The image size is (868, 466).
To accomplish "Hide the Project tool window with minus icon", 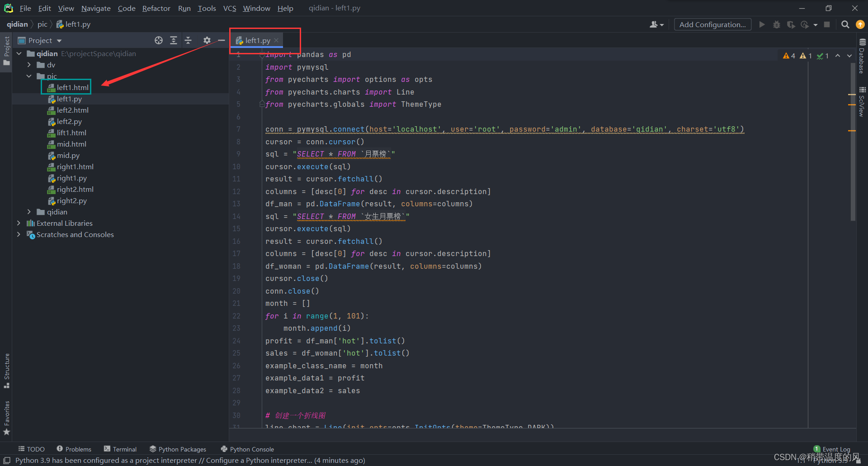I will [x=222, y=40].
